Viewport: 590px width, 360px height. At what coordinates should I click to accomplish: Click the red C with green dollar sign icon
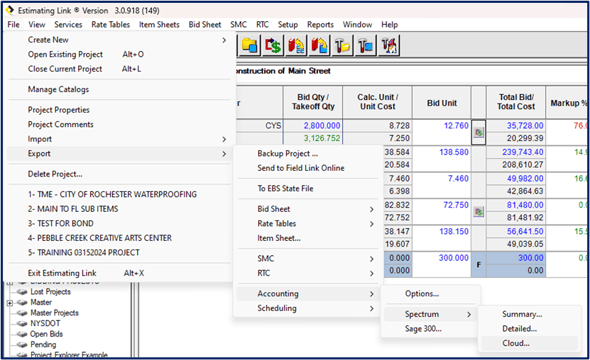273,46
